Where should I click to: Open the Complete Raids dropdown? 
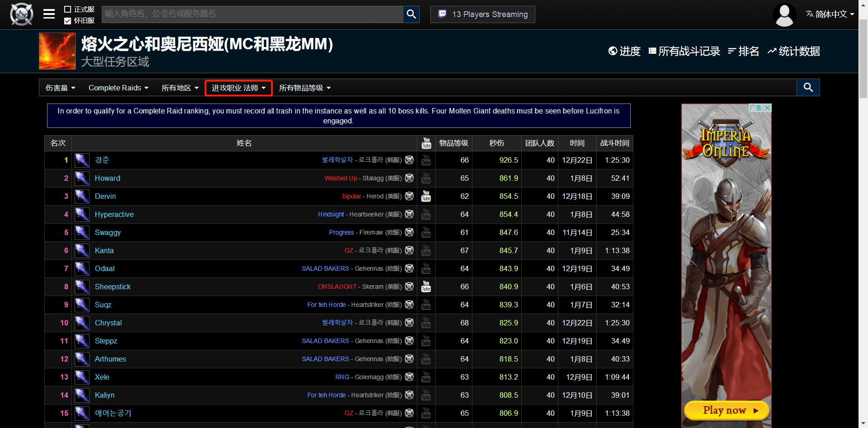click(x=118, y=88)
